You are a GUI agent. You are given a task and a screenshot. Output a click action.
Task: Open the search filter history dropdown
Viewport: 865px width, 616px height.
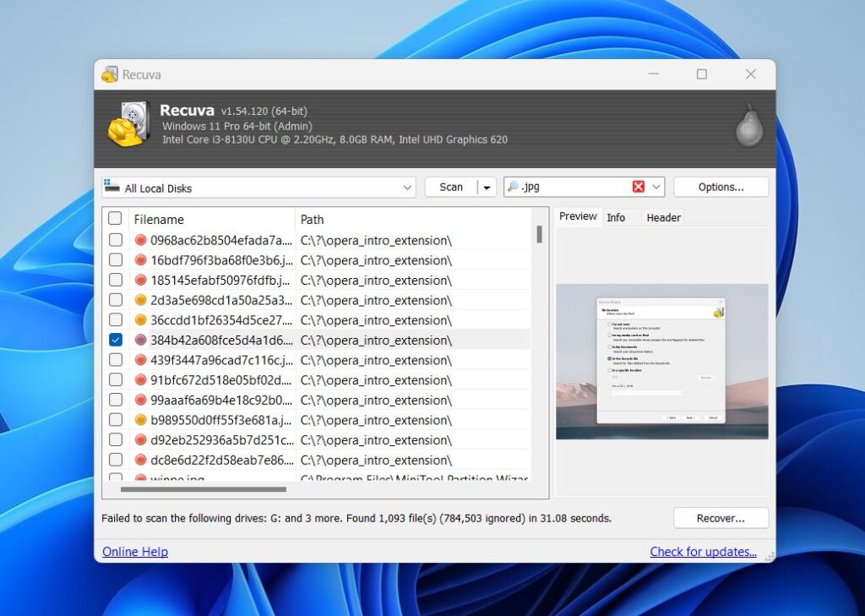pyautogui.click(x=658, y=186)
